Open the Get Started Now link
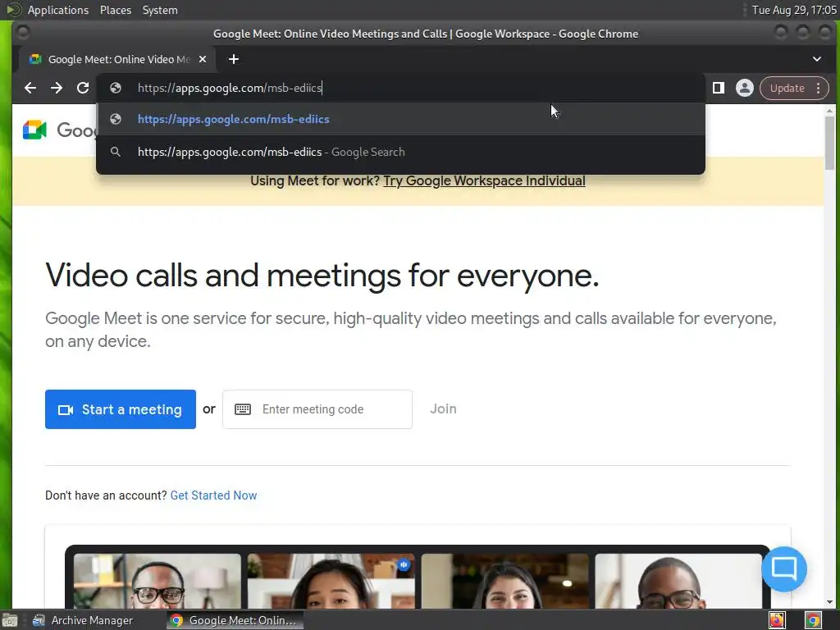Screen dimensions: 840x630 coord(214,495)
